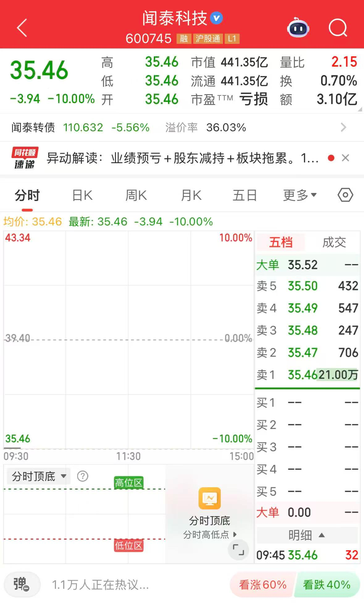Screen dimensions: 364x603
Task: Select the 分时 tab
Action: [27, 195]
